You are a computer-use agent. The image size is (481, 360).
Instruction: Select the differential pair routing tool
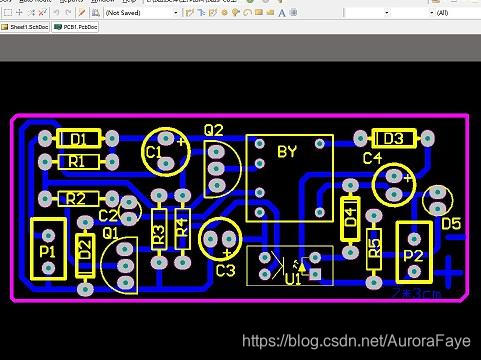click(x=201, y=13)
